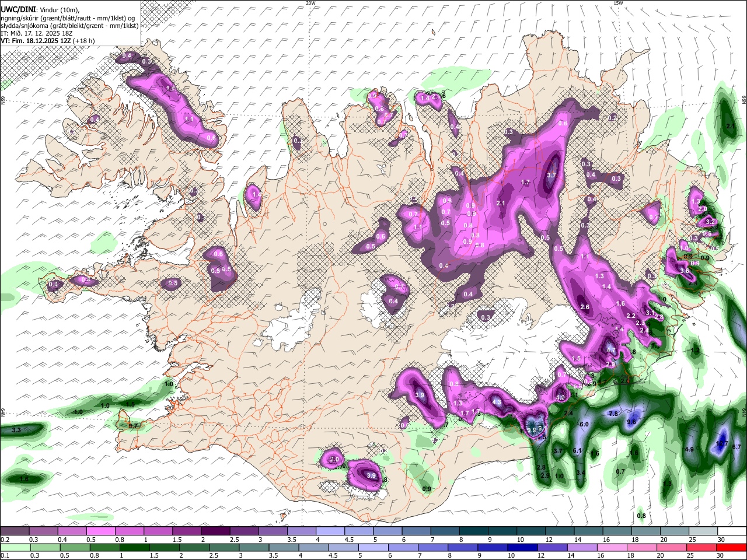Pick the pale green 0.1 swatch in bottom legend row
Screen dimensions: 747x560
(x=15, y=547)
